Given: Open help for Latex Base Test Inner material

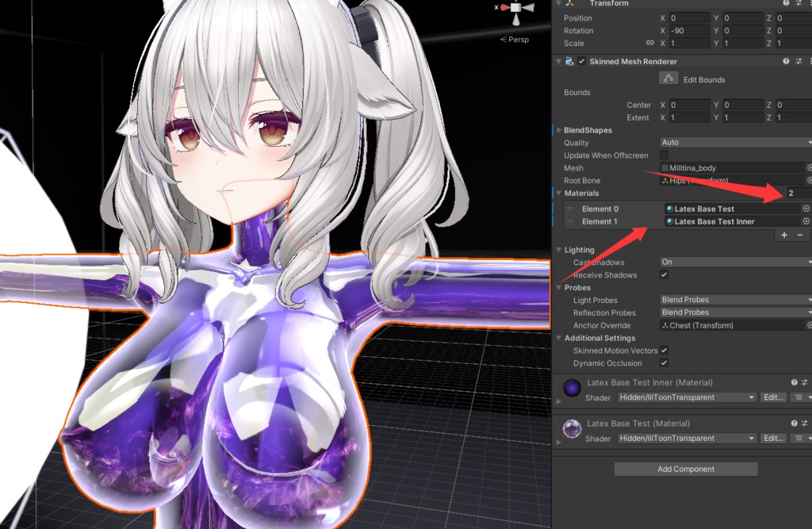Looking at the screenshot, I should [x=794, y=382].
